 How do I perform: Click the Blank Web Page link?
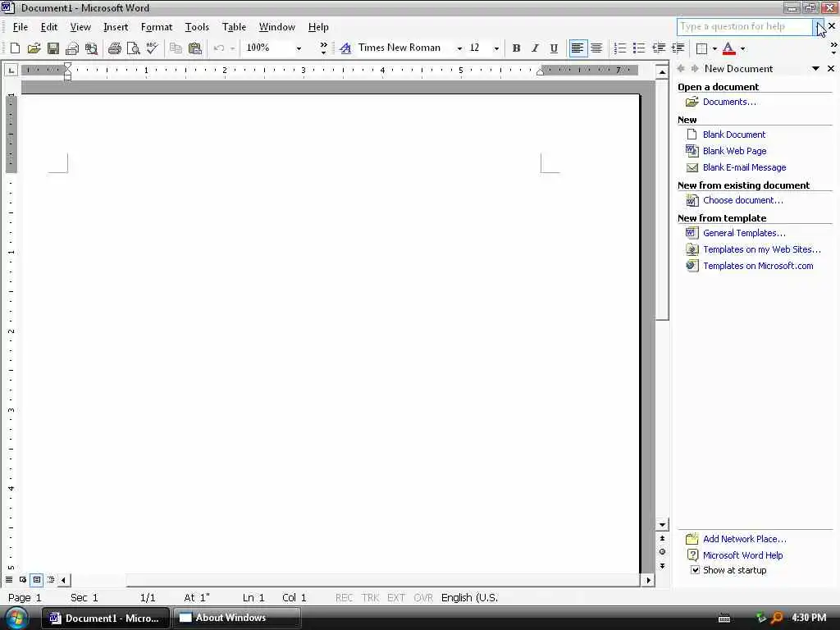[x=734, y=151]
